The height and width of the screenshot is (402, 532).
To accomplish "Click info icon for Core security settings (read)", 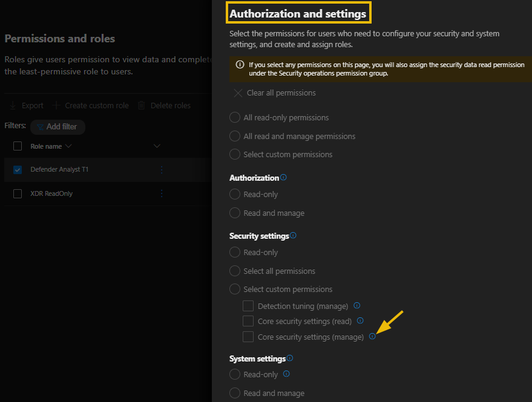I will coord(360,321).
